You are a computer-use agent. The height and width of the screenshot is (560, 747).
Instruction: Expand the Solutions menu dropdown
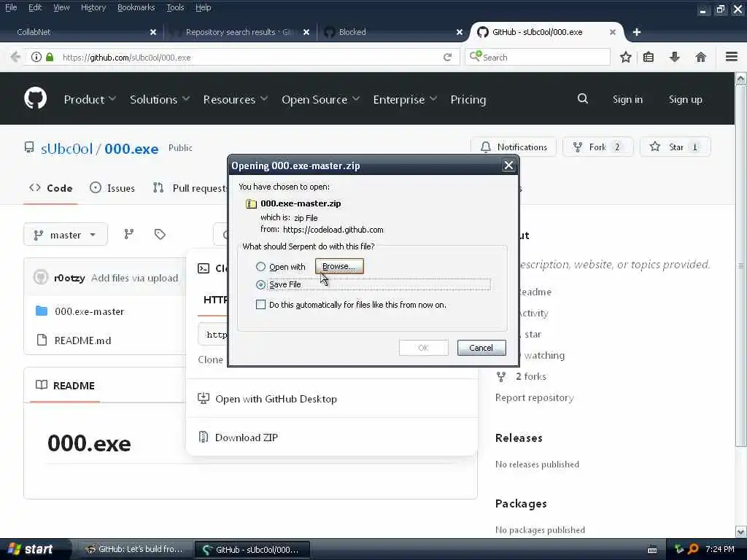coord(160,99)
